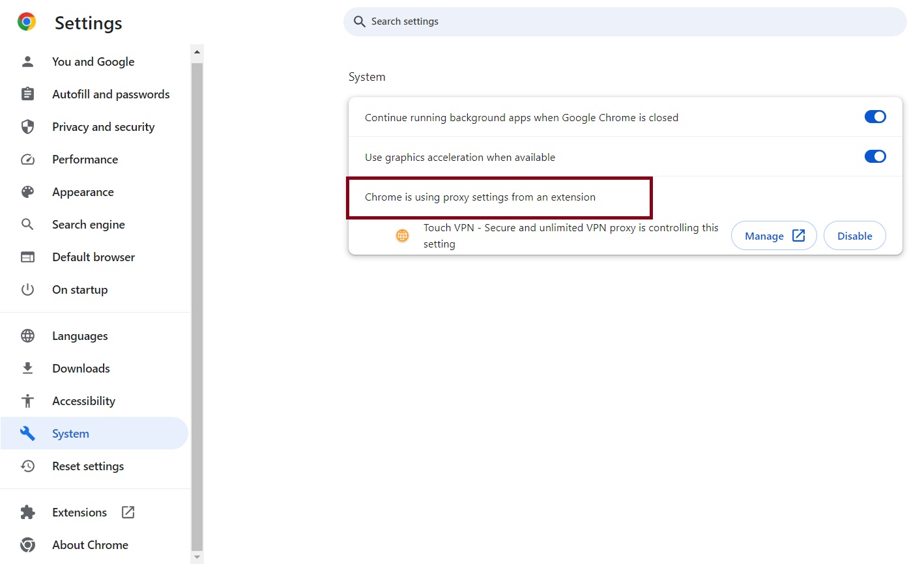Toggle background apps when Chrome is closed
The height and width of the screenshot is (564, 924).
875,117
